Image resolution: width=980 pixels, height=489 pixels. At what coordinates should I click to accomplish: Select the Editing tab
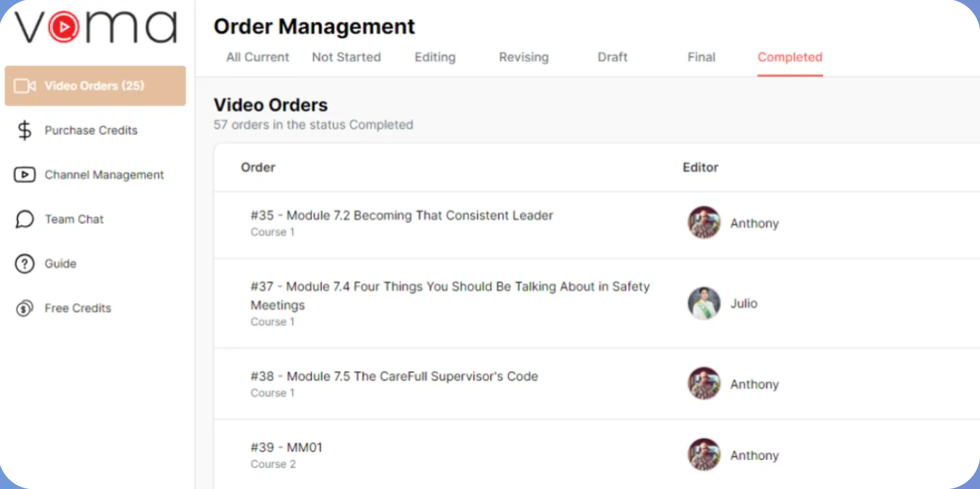[x=435, y=57]
